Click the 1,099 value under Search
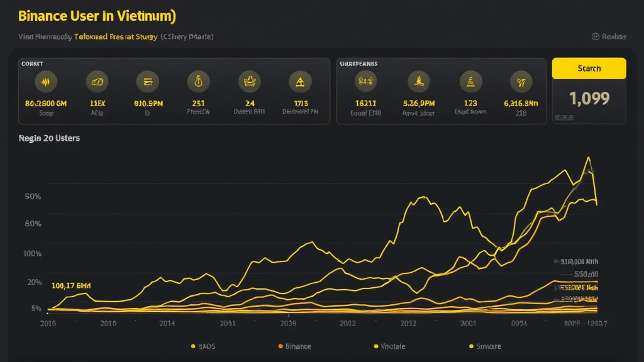The width and height of the screenshot is (644, 362). coord(589,98)
